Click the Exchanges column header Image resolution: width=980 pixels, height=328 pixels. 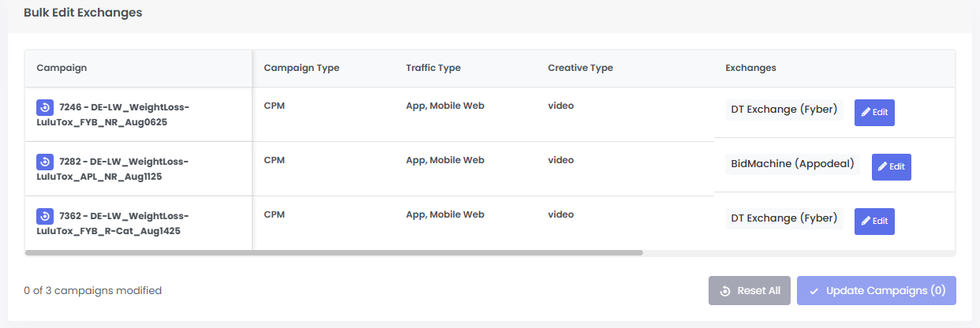click(x=750, y=68)
